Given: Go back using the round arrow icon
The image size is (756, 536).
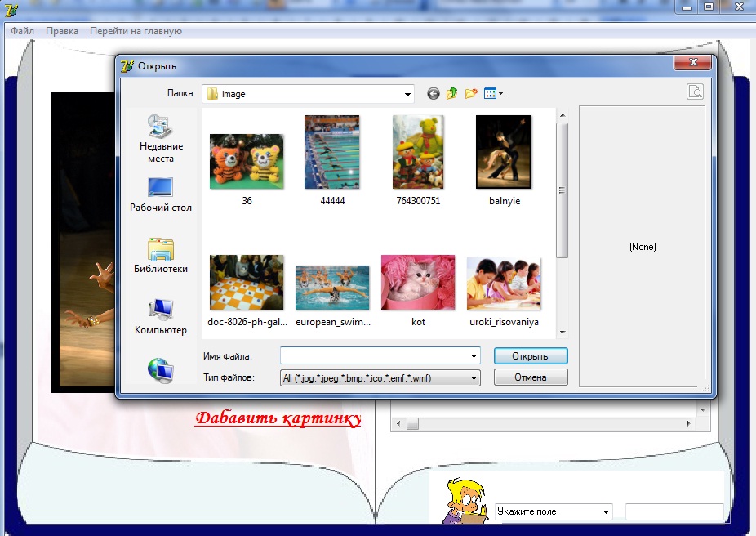Looking at the screenshot, I should point(433,94).
